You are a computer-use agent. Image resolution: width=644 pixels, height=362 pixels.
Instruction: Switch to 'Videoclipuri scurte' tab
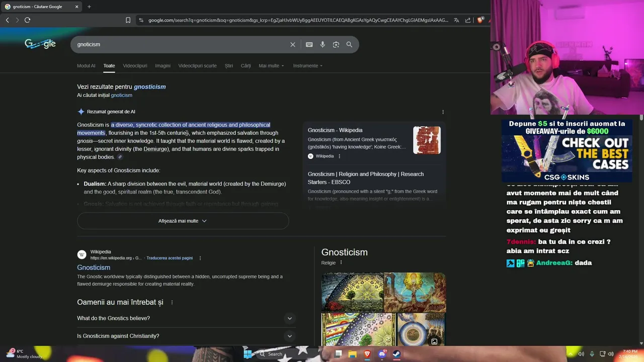197,66
